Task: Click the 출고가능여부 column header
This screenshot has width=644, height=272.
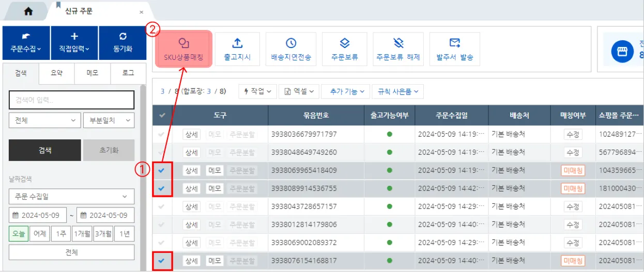Action: (390, 116)
